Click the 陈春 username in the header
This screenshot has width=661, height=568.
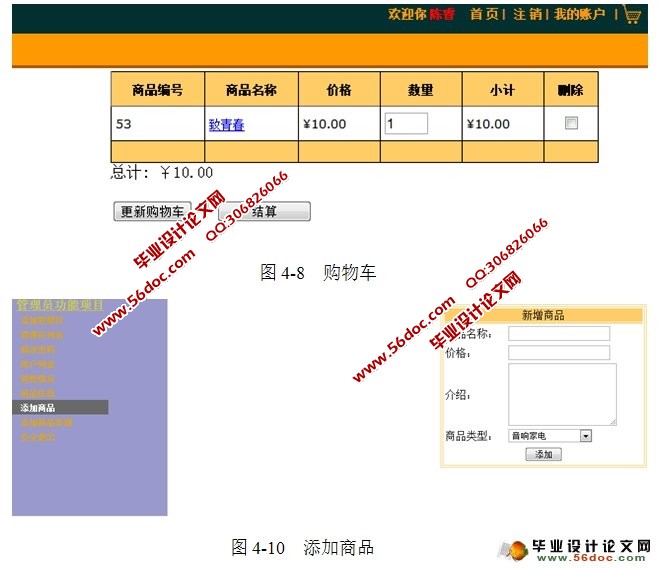pyautogui.click(x=442, y=14)
